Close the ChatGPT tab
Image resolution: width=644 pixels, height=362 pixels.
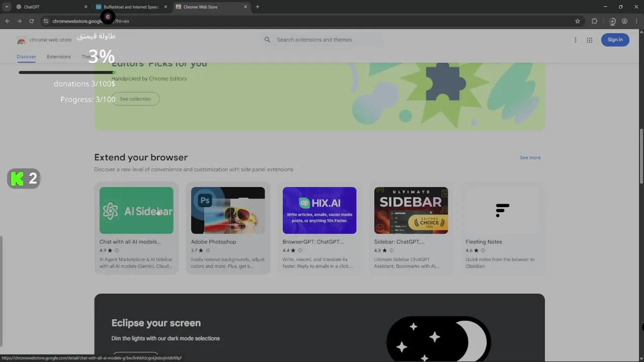pos(86,7)
